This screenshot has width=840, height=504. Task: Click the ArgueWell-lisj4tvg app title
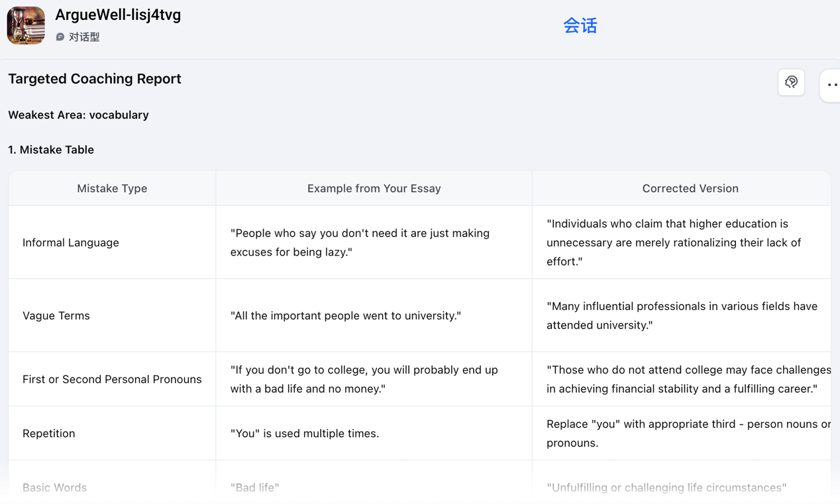tap(118, 15)
